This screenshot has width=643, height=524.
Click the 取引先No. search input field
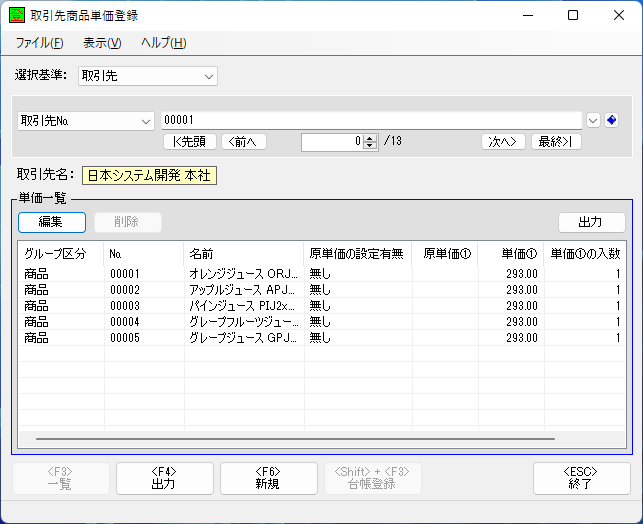click(371, 120)
